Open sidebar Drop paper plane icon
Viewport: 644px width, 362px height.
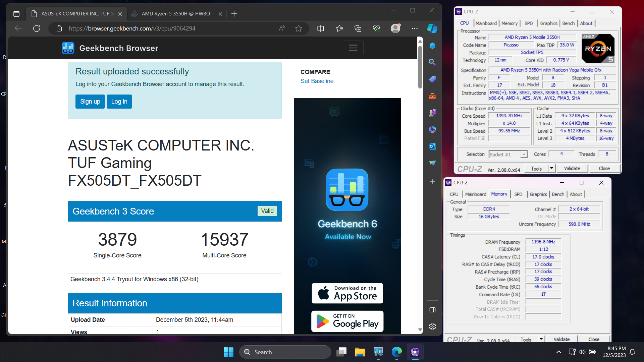(x=432, y=163)
